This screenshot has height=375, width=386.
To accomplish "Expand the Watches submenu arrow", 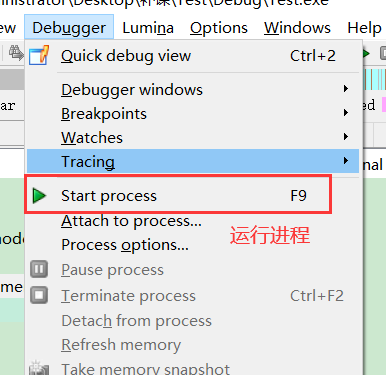I will coord(346,137).
